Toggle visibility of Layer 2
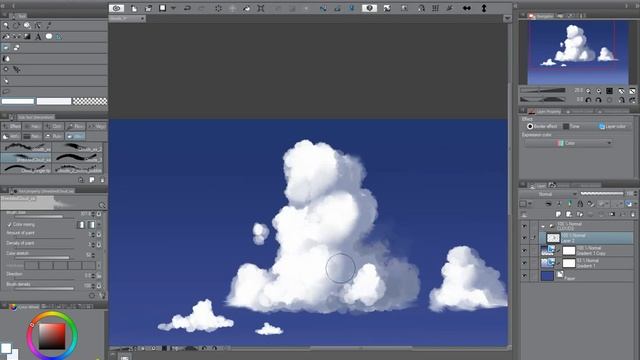This screenshot has width=640, height=360. pyautogui.click(x=524, y=238)
